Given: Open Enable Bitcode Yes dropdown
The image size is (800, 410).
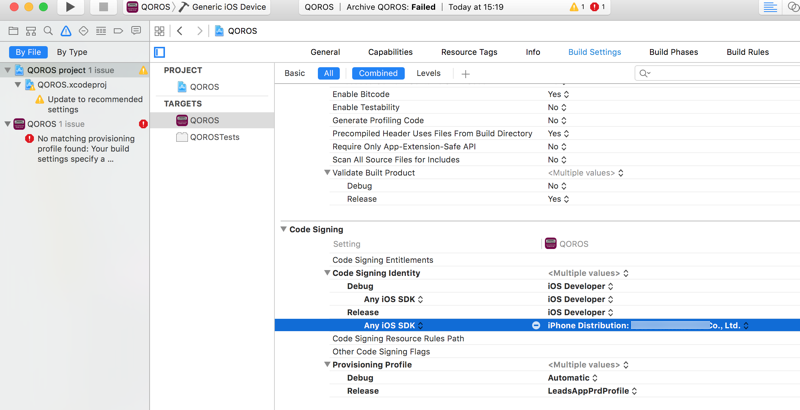Looking at the screenshot, I should coord(558,94).
